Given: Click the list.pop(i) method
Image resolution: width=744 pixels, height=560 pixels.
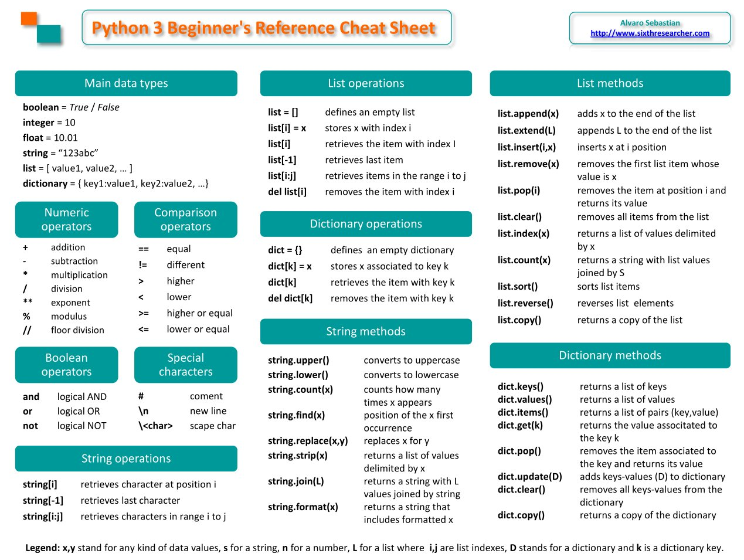Looking at the screenshot, I should 519,191.
